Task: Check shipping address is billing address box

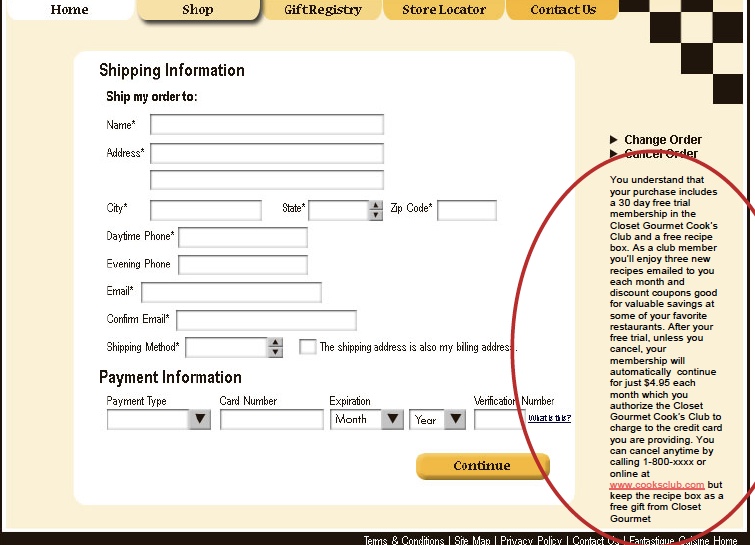Action: coord(308,347)
